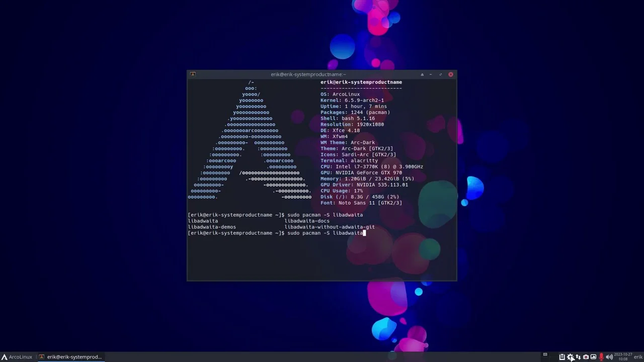644x362 pixels.
Task: Minimize the terminal window
Action: [431, 74]
